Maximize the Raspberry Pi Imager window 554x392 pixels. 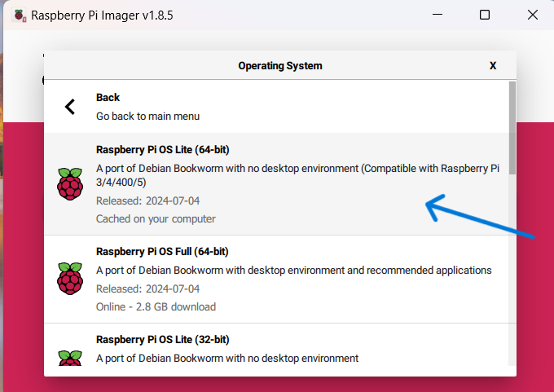click(x=485, y=15)
